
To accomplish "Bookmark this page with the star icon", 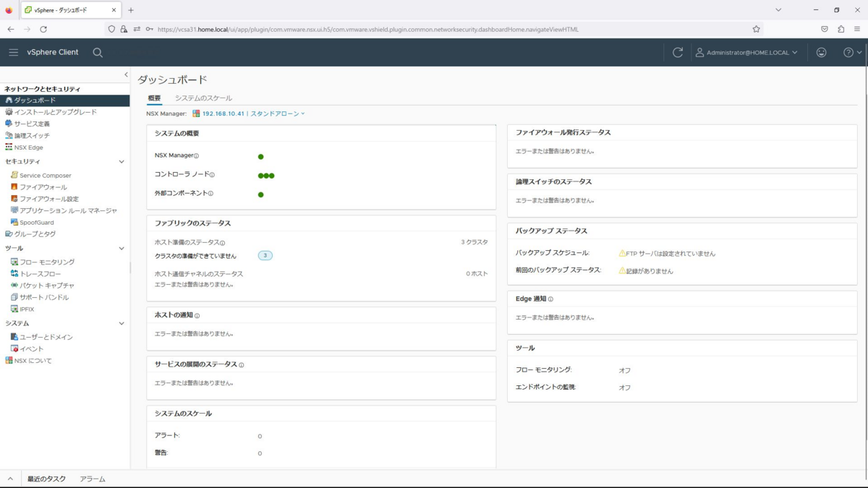I will (x=756, y=29).
